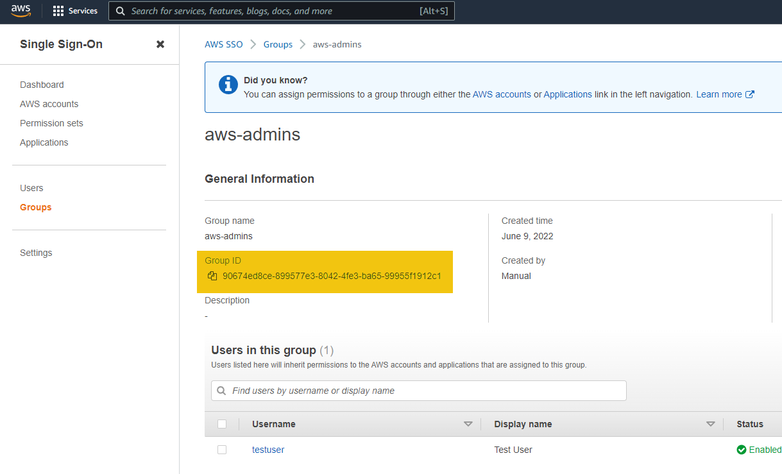Open Settings in the sidebar
782x474 pixels.
36,253
